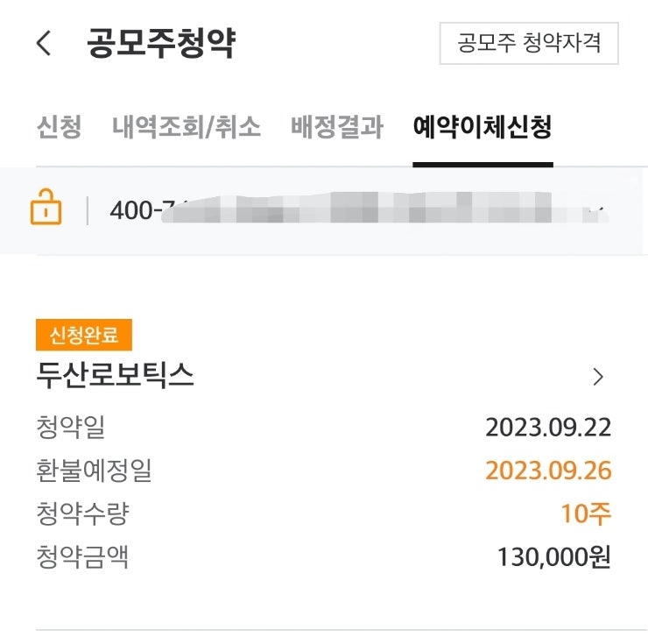Select the 배정결과 tab
648x644 pixels.
[x=337, y=128]
